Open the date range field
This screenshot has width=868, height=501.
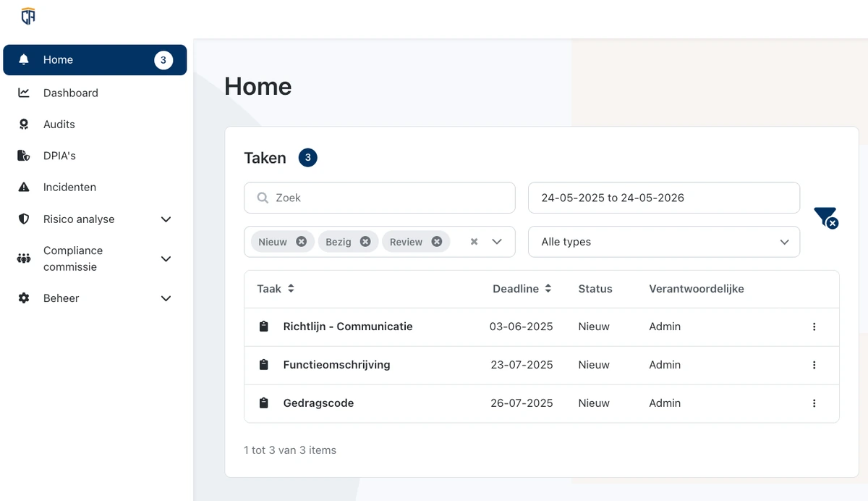click(664, 198)
